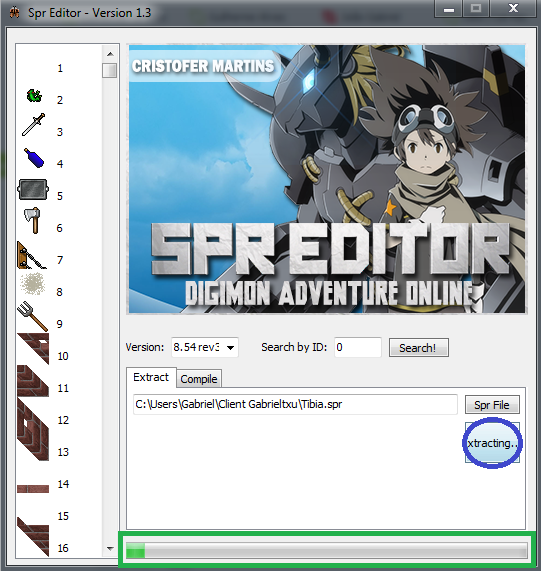Click the Search! button
Viewport: 541px width, 571px height.
tap(418, 348)
